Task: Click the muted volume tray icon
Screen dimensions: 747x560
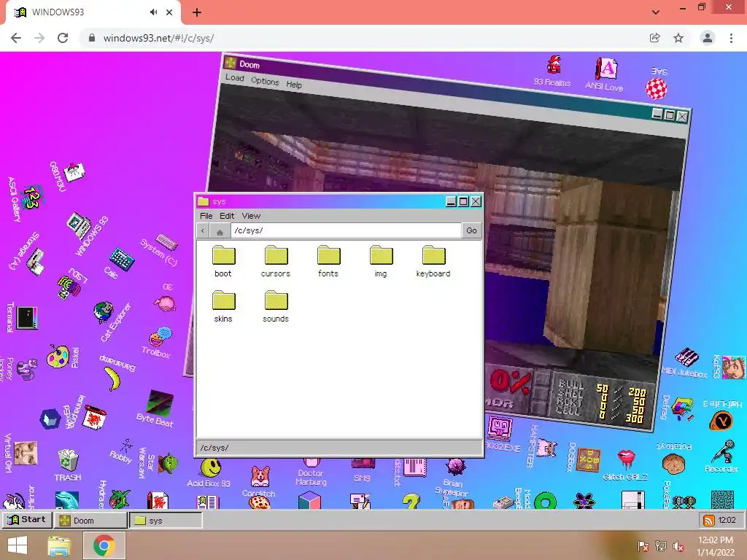Action: pos(678,546)
